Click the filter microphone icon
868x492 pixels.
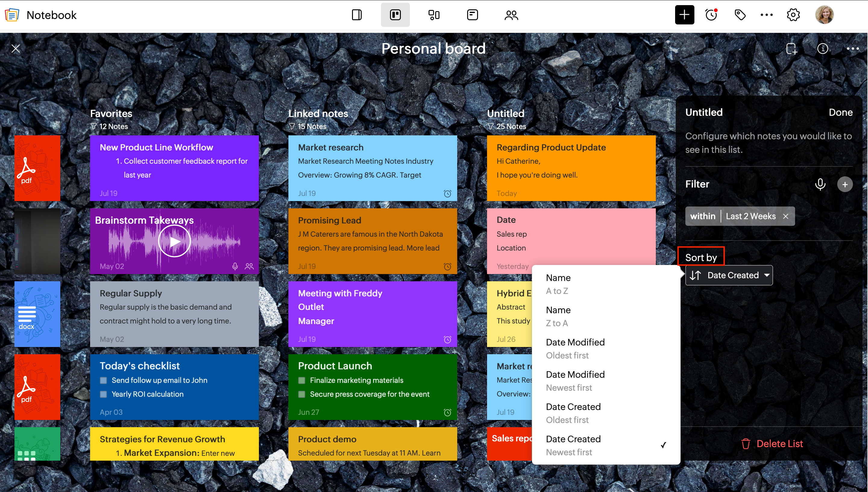click(820, 184)
